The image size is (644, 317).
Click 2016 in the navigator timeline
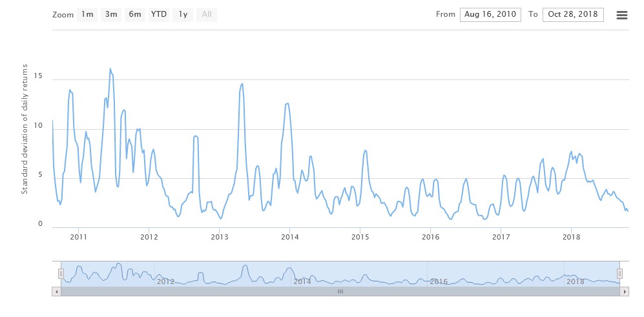pyautogui.click(x=439, y=281)
